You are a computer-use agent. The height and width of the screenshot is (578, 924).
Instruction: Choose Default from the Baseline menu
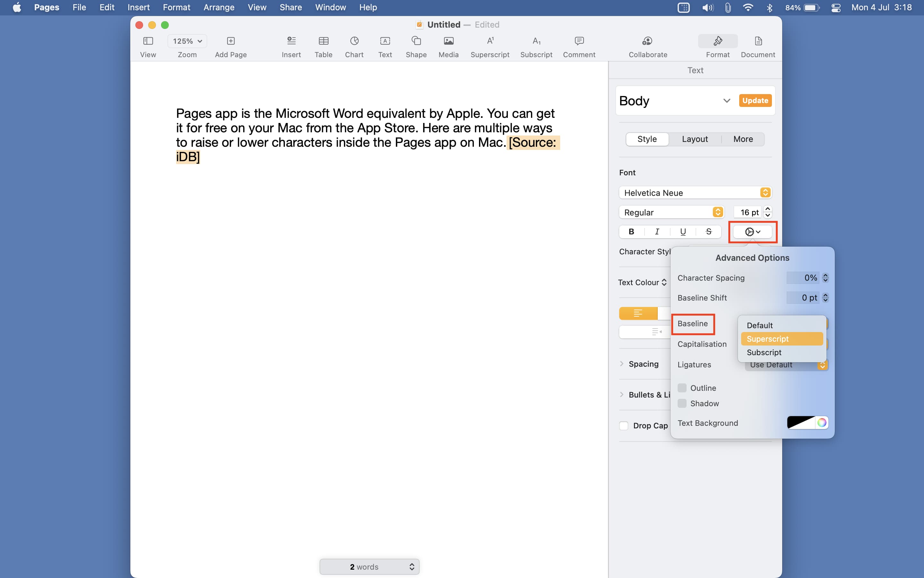tap(782, 325)
